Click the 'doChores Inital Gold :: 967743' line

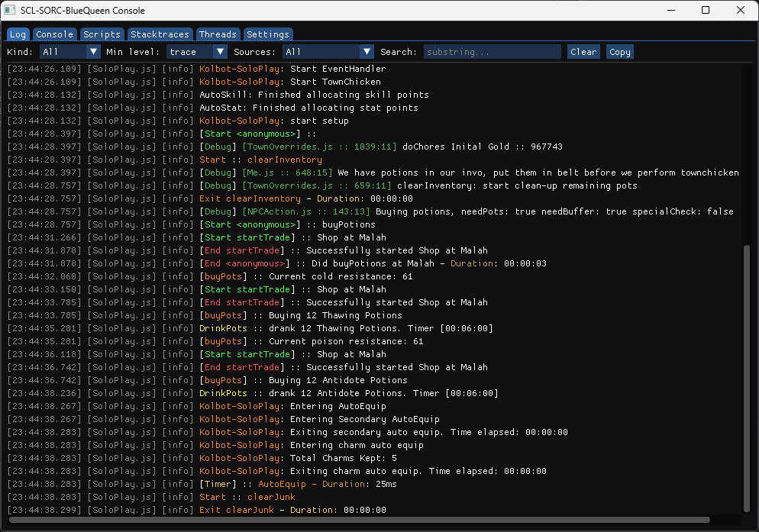[285, 147]
